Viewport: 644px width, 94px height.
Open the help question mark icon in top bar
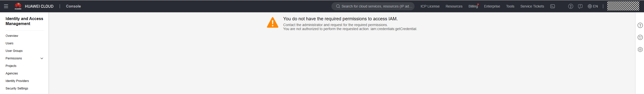pos(571,6)
